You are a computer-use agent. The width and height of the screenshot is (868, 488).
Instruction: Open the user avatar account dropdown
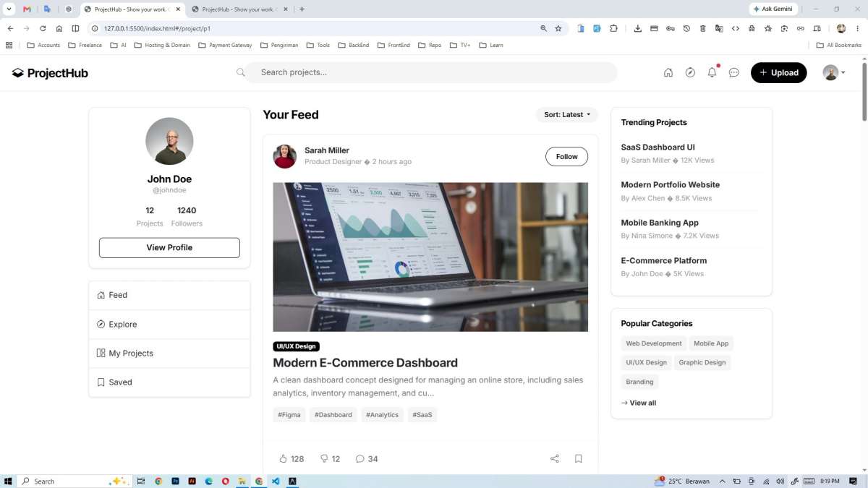(834, 72)
